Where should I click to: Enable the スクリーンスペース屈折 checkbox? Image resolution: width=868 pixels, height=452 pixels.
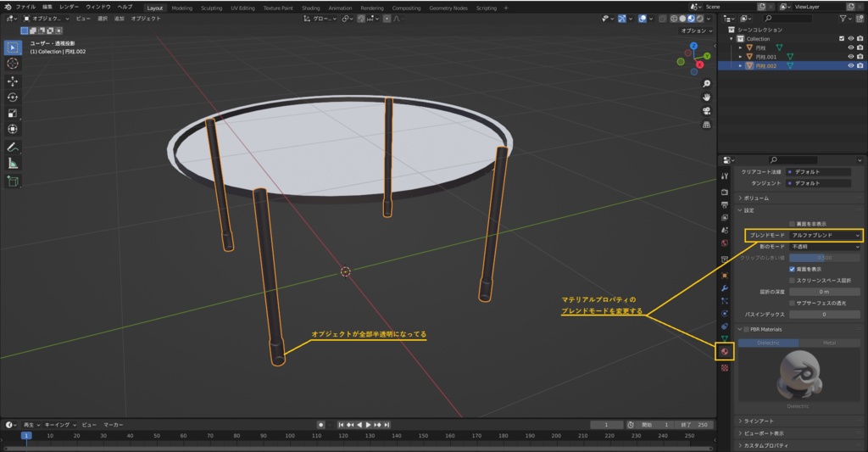pyautogui.click(x=793, y=280)
